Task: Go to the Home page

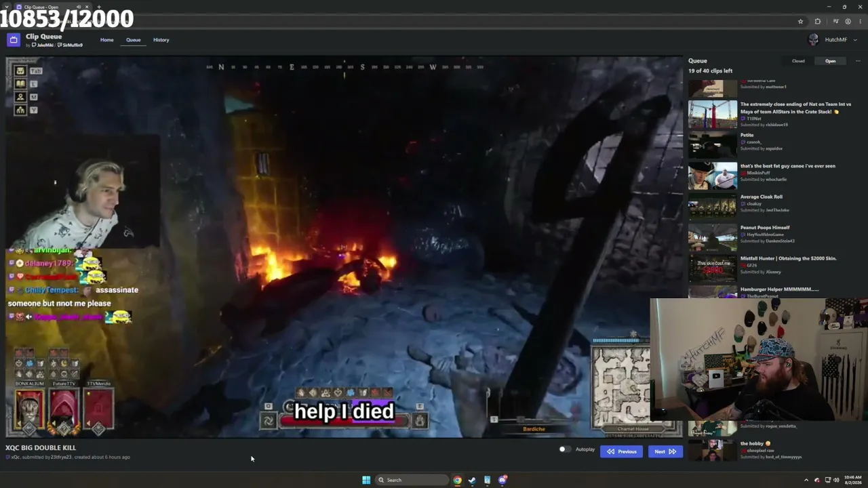Action: pos(107,40)
